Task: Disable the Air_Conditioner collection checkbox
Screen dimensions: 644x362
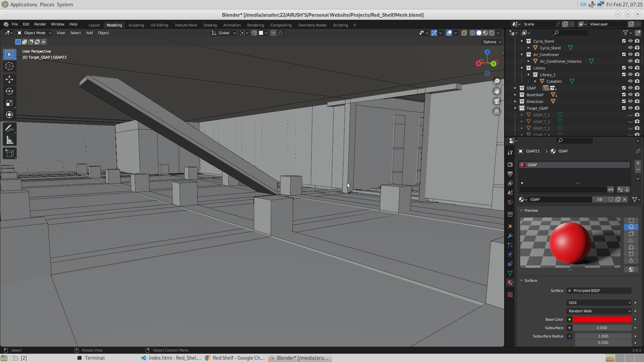Action: pos(624,54)
